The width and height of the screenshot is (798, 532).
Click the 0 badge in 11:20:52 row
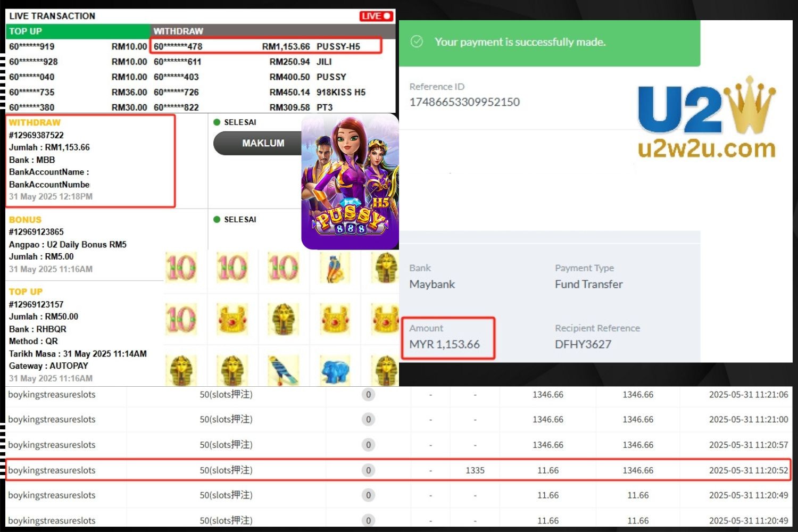coord(368,470)
